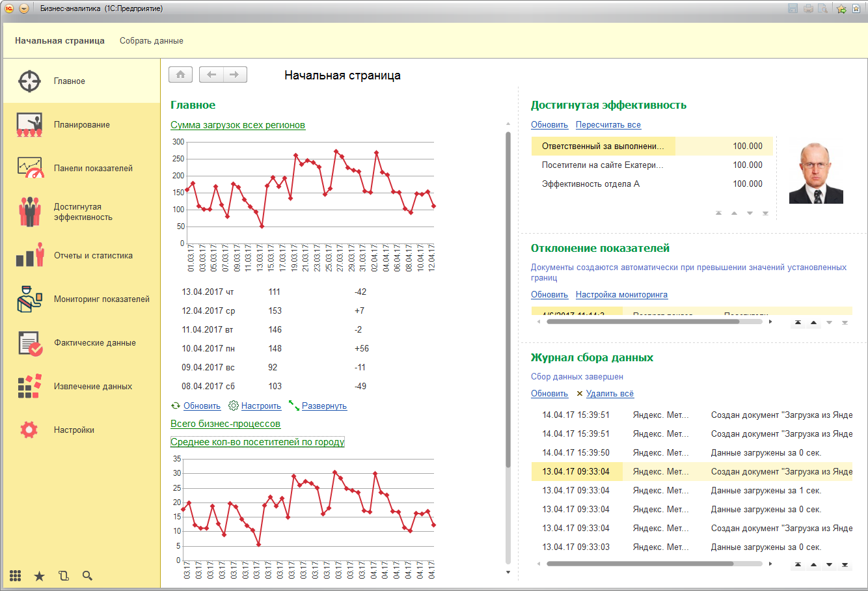868x591 pixels.
Task: Open the Настройка мониторинга link
Action: point(621,295)
